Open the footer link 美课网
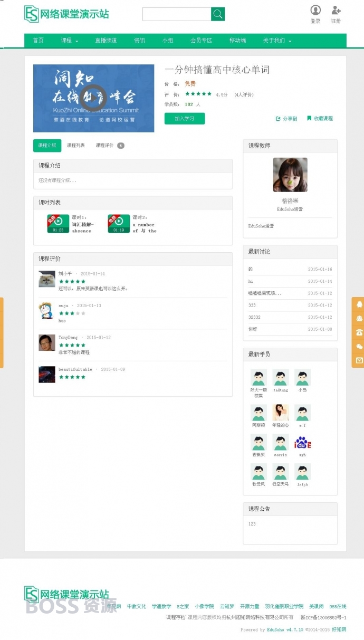This screenshot has width=364, height=640. click(x=317, y=607)
